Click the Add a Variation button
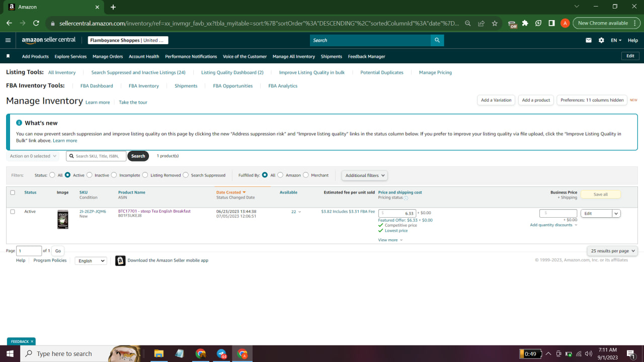This screenshot has width=644, height=362. pyautogui.click(x=496, y=100)
